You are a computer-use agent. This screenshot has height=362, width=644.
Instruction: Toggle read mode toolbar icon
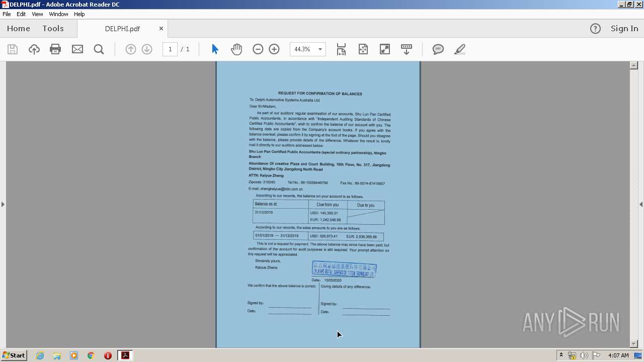407,49
